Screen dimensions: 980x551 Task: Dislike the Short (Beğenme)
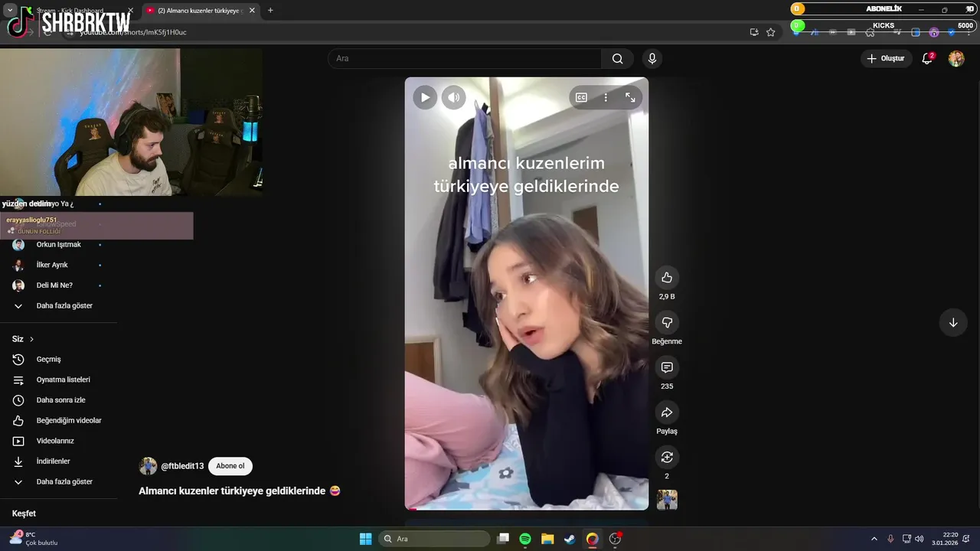[x=667, y=322]
